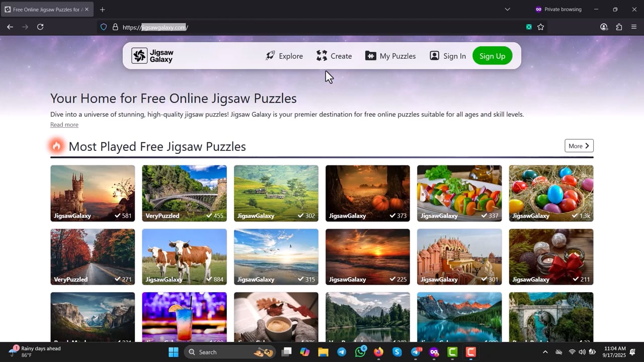Click the weather widget Rainy days ahead

pos(35,352)
